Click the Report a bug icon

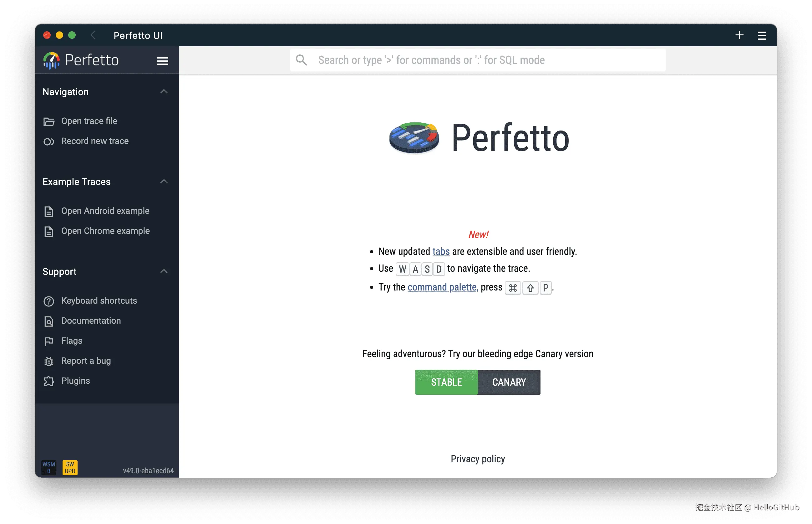(48, 361)
